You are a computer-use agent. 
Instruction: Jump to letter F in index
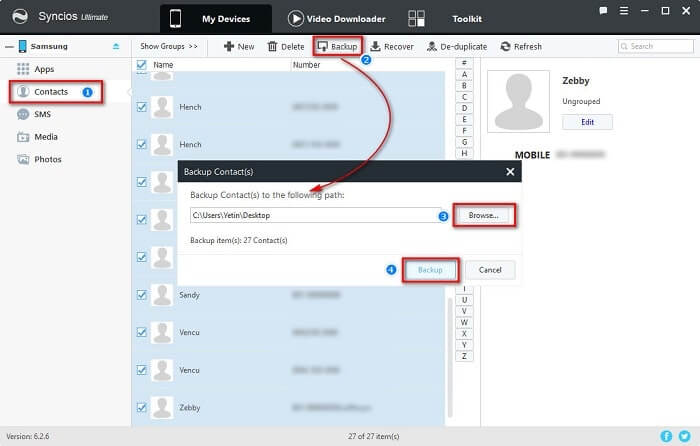click(x=464, y=131)
